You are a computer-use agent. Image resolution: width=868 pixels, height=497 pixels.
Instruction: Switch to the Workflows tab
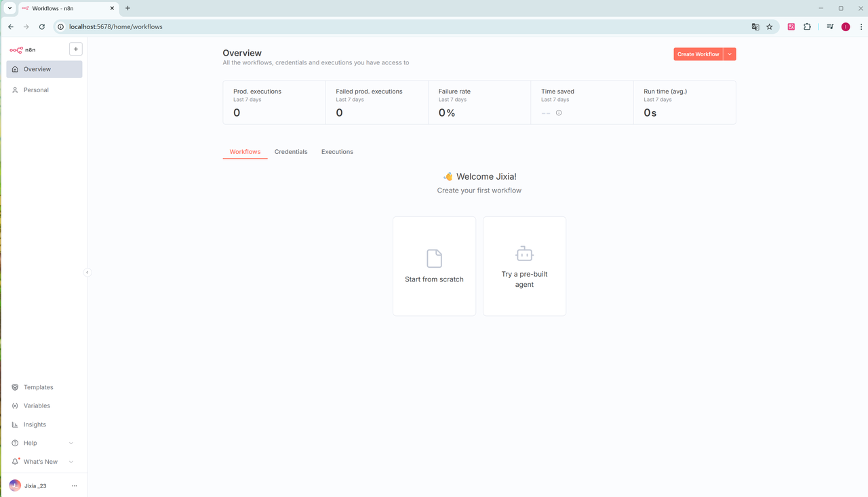click(x=245, y=152)
